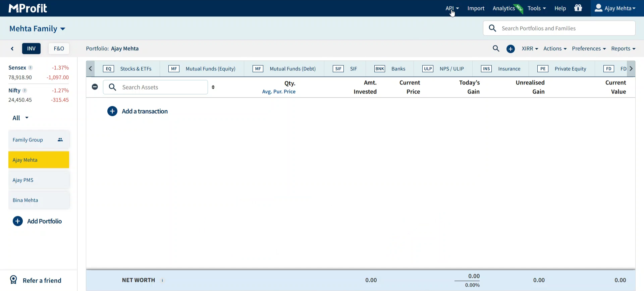This screenshot has height=291, width=644.
Task: Expand the Mehta Family selector
Action: [37, 28]
